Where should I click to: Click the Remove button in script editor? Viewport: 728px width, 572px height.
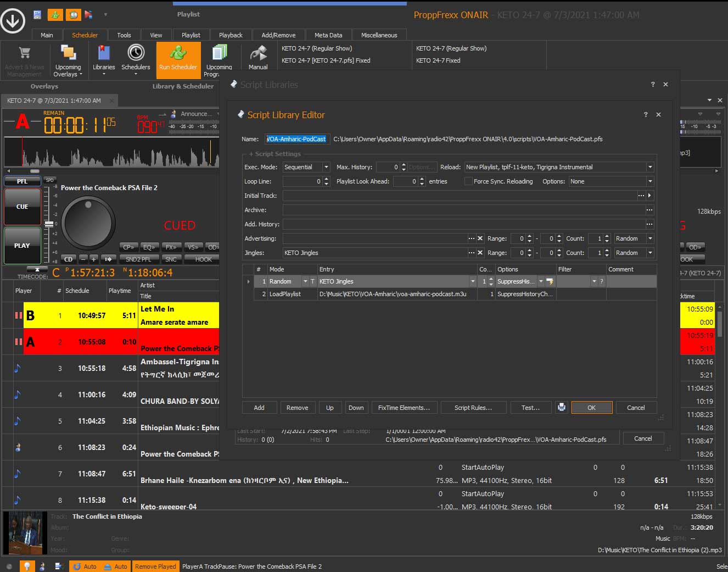pyautogui.click(x=297, y=407)
